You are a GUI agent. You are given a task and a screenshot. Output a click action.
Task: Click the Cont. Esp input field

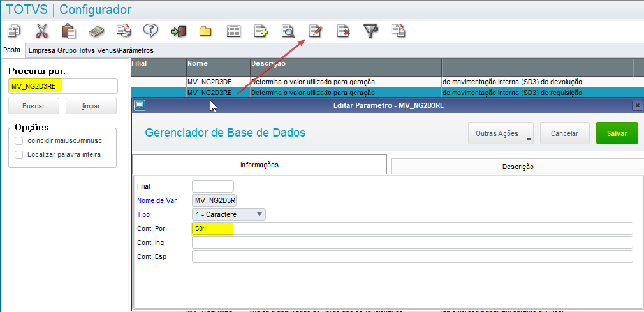(413, 256)
